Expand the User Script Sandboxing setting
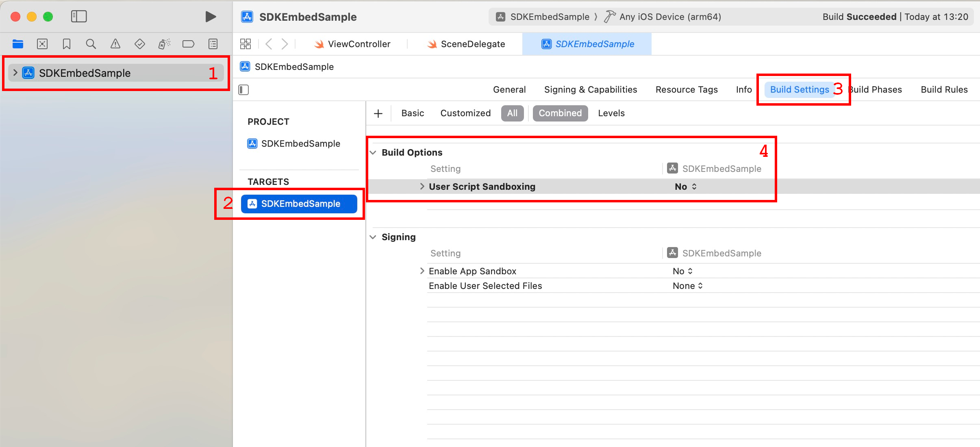The width and height of the screenshot is (980, 447). pos(422,187)
